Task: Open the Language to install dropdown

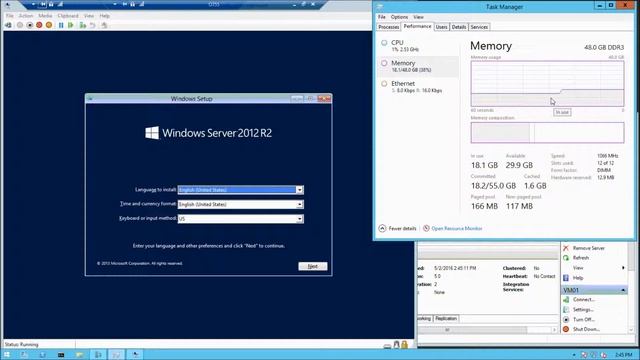Action: 300,190
